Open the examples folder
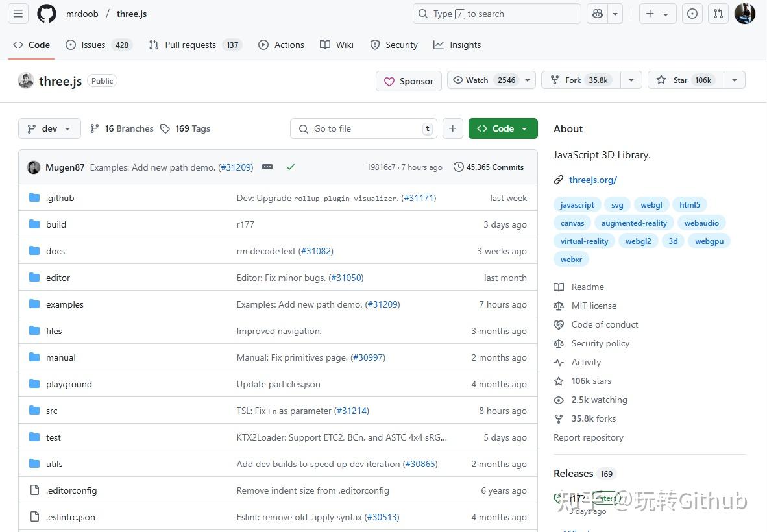767x532 pixels. (65, 304)
